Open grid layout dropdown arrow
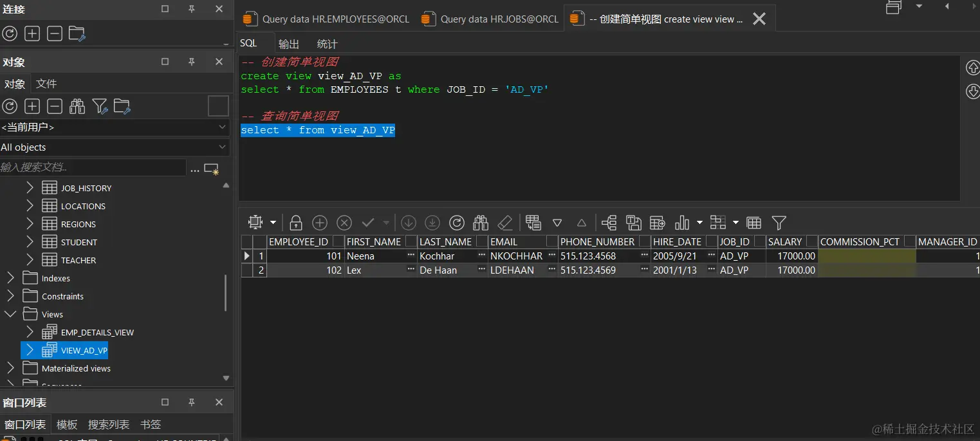 pos(735,223)
